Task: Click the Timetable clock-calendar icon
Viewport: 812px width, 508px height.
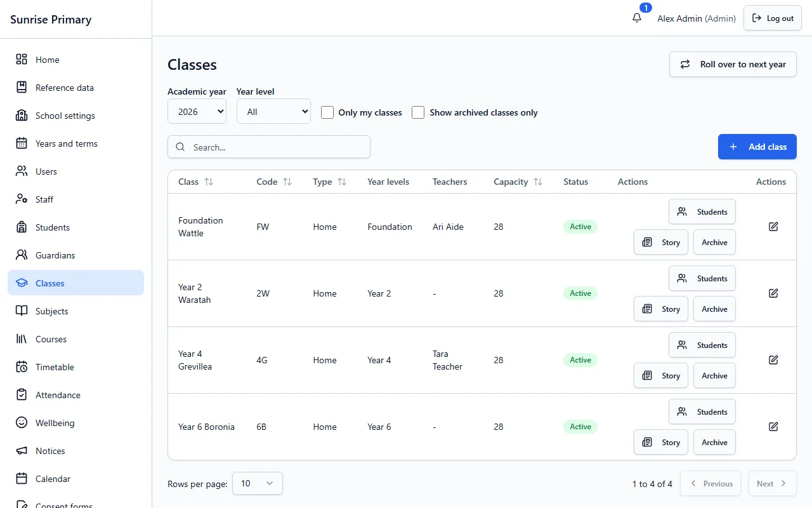Action: [22, 366]
